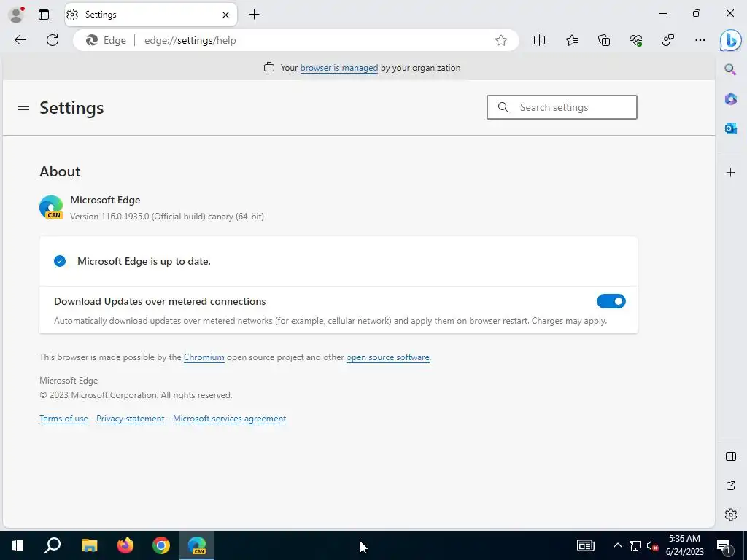Add a sidebar app with plus
This screenshot has height=560, width=747.
730,172
